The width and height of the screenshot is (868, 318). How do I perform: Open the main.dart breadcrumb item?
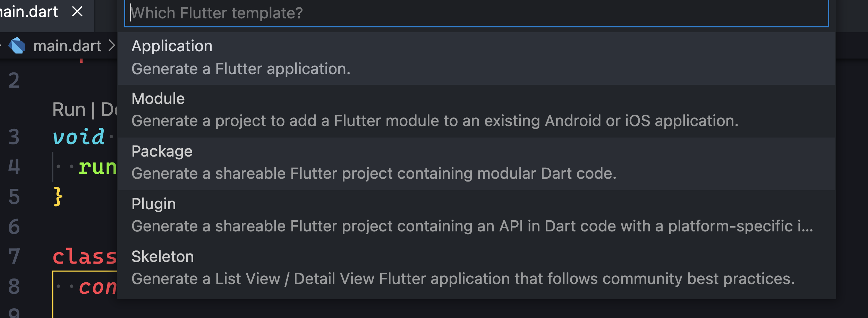click(67, 46)
